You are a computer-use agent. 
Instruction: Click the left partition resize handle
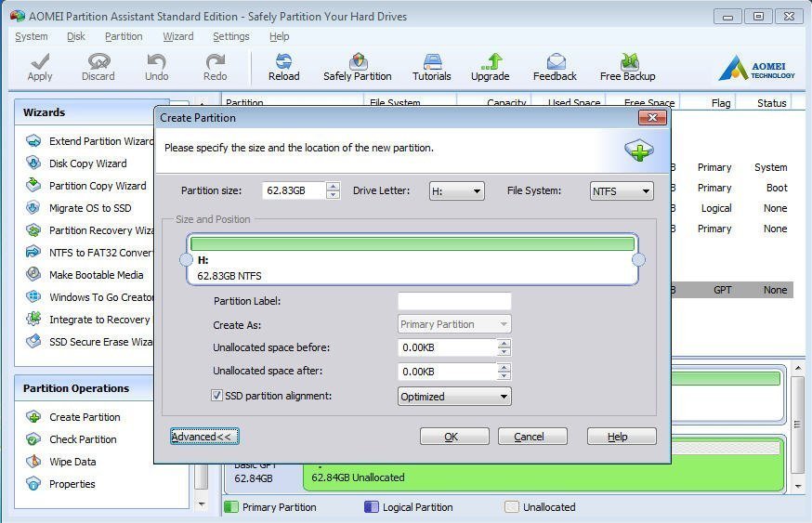[186, 260]
